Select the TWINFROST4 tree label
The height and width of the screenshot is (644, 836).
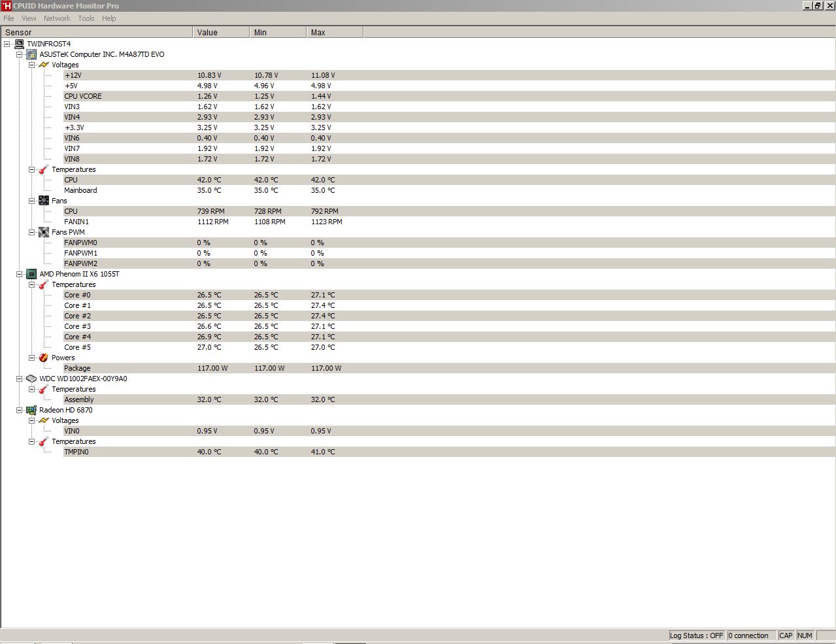pos(49,44)
